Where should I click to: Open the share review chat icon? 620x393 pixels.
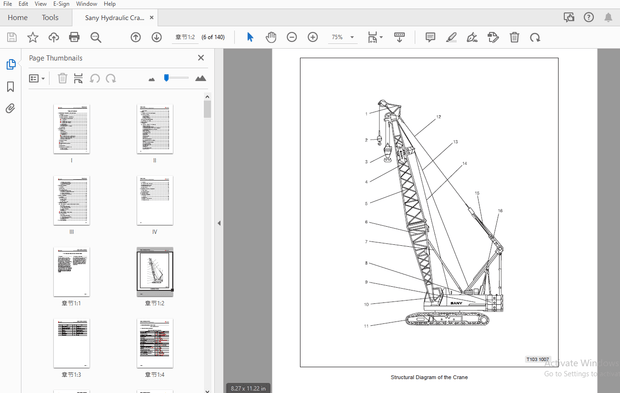[x=569, y=17]
